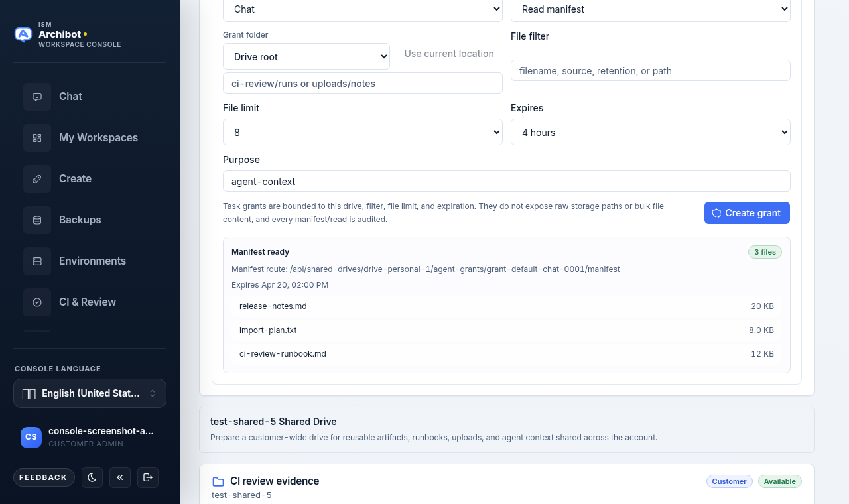Click the book icon in language selector
This screenshot has height=504, width=849.
[29, 394]
